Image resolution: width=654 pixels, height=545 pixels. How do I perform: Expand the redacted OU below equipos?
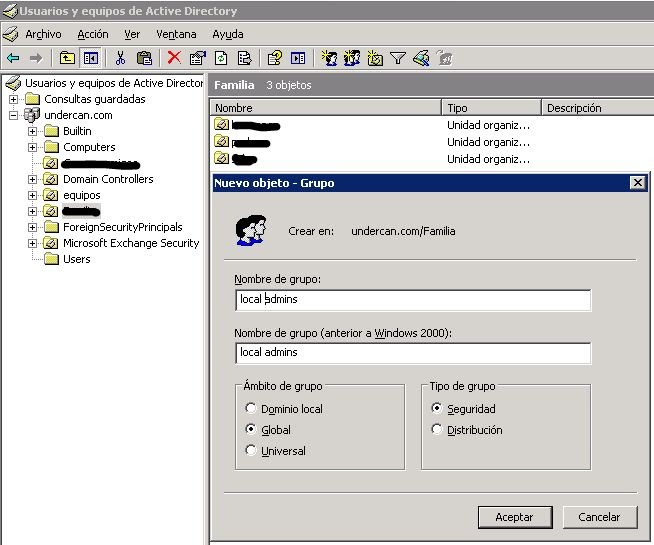32,211
